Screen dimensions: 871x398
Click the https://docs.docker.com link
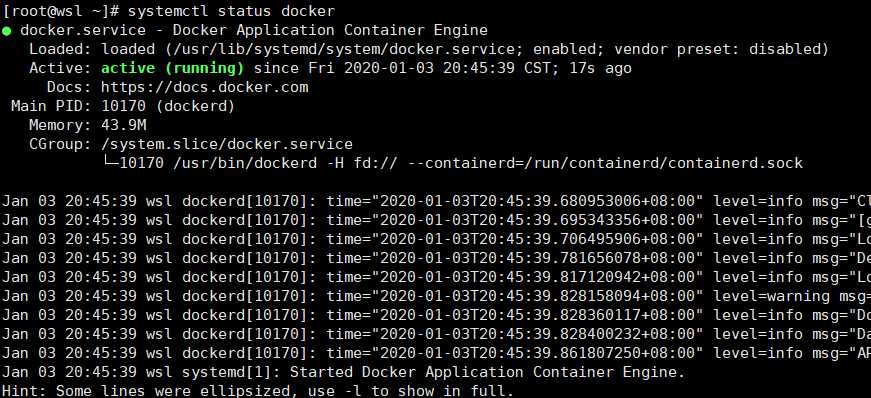pos(204,87)
